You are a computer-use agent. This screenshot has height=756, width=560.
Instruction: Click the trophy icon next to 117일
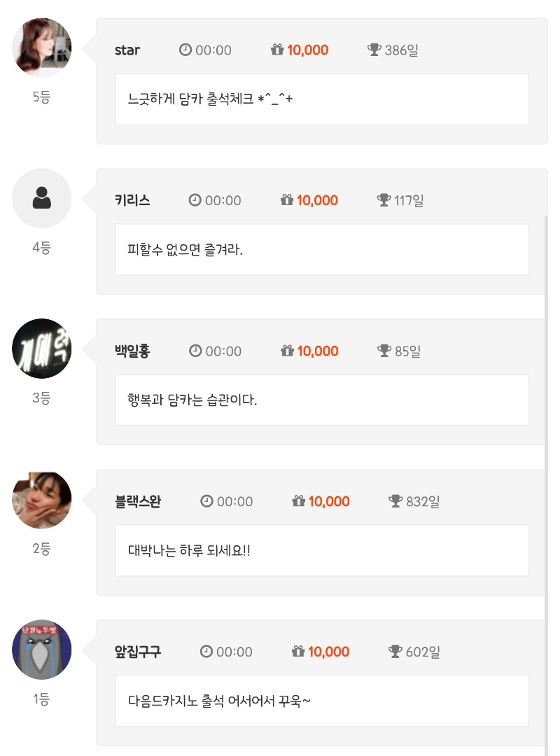click(384, 200)
